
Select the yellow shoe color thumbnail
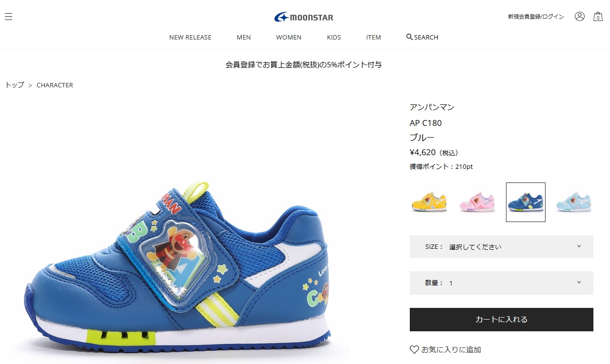(x=429, y=202)
